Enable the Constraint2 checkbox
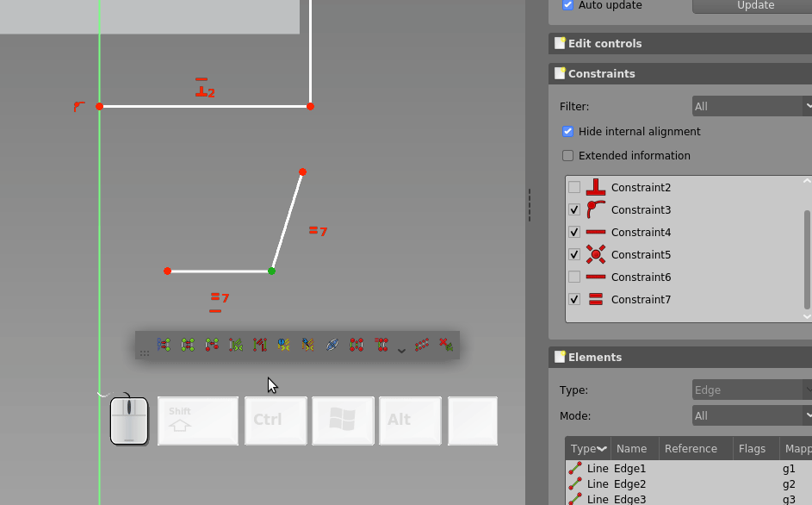The height and width of the screenshot is (505, 812). (573, 187)
